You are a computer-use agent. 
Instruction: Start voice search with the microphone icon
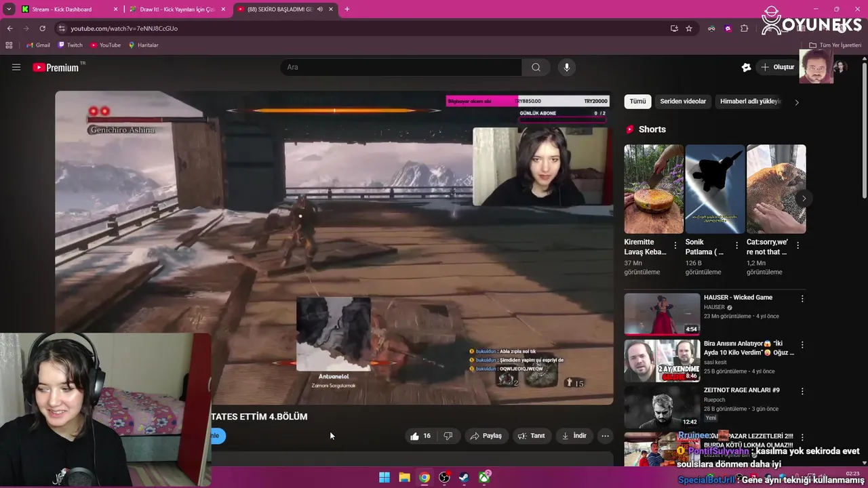click(x=567, y=67)
